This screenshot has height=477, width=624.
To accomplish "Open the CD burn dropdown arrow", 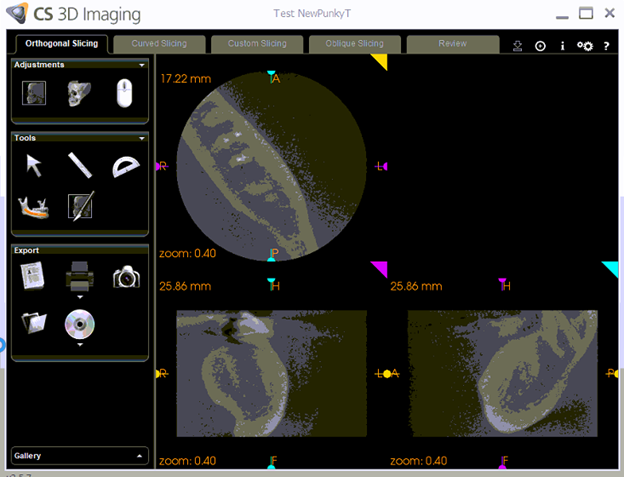I will coord(79,343).
